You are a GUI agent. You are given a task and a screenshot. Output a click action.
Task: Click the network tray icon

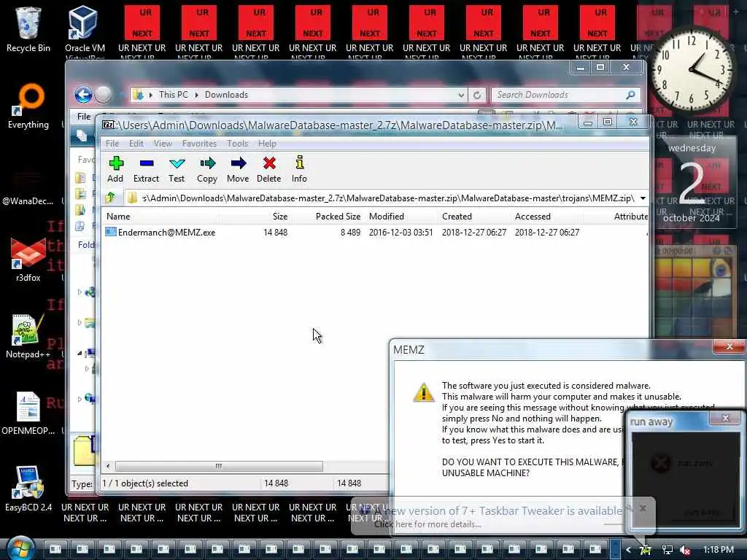(x=667, y=550)
